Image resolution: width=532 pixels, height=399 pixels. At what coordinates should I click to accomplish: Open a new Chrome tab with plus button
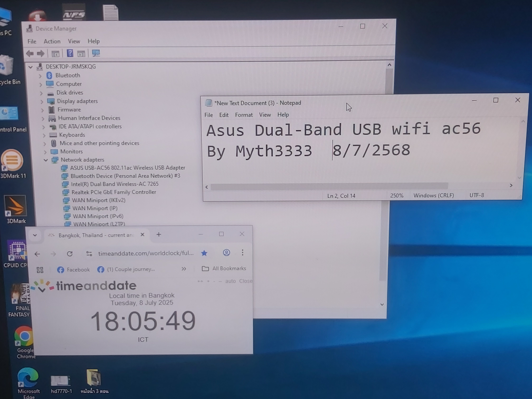click(159, 234)
